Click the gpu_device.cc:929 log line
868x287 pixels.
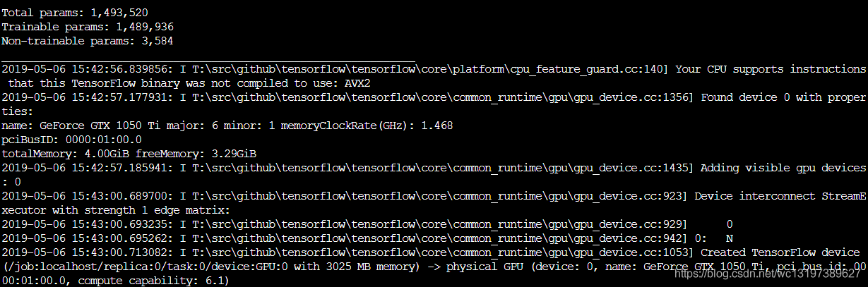coord(367,224)
